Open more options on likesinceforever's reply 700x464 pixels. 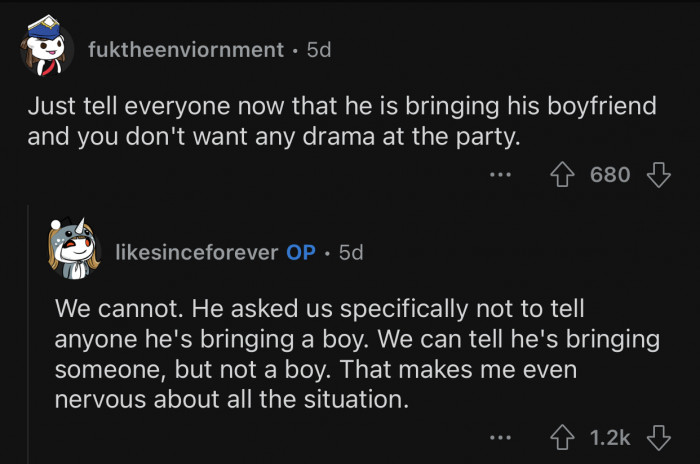click(501, 437)
